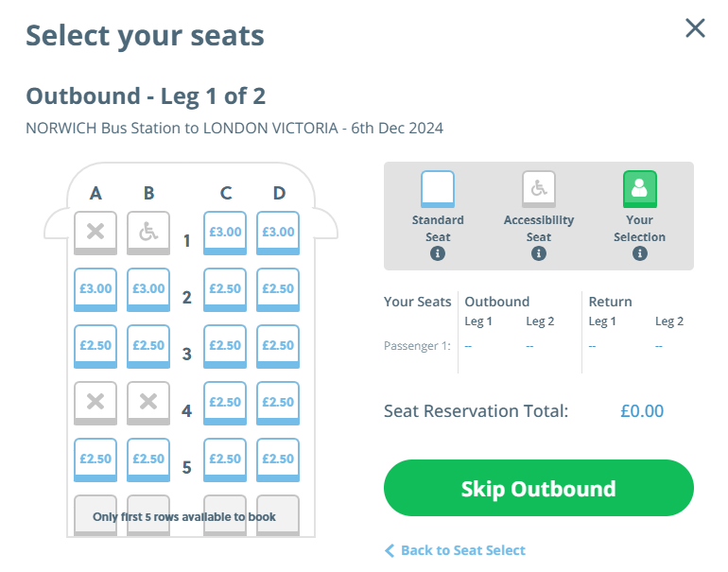Viewport: 728px width, 572px height.
Task: Close the seat selection dialog
Action: coord(695,28)
